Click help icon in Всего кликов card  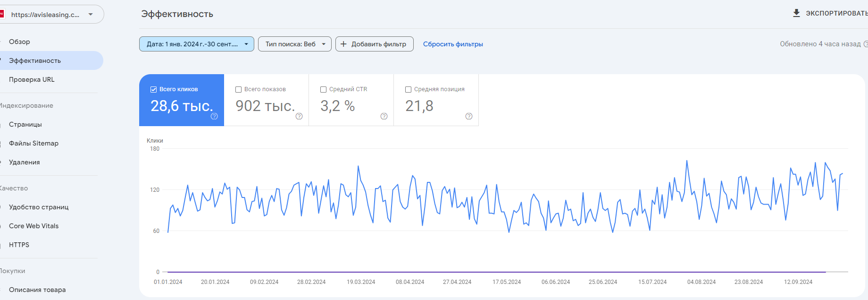214,116
